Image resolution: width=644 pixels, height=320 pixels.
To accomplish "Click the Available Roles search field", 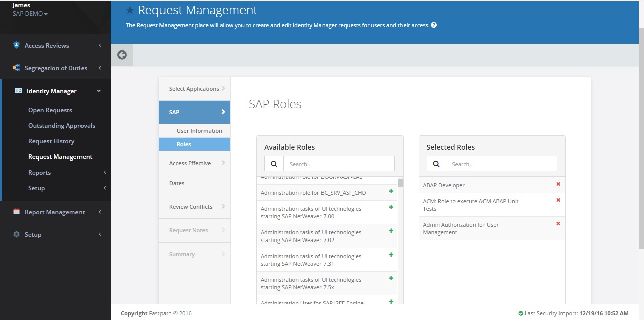I will coord(339,164).
